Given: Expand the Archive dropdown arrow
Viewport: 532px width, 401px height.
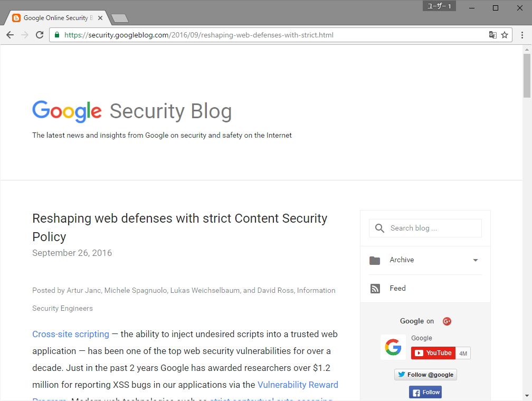Looking at the screenshot, I should (476, 260).
